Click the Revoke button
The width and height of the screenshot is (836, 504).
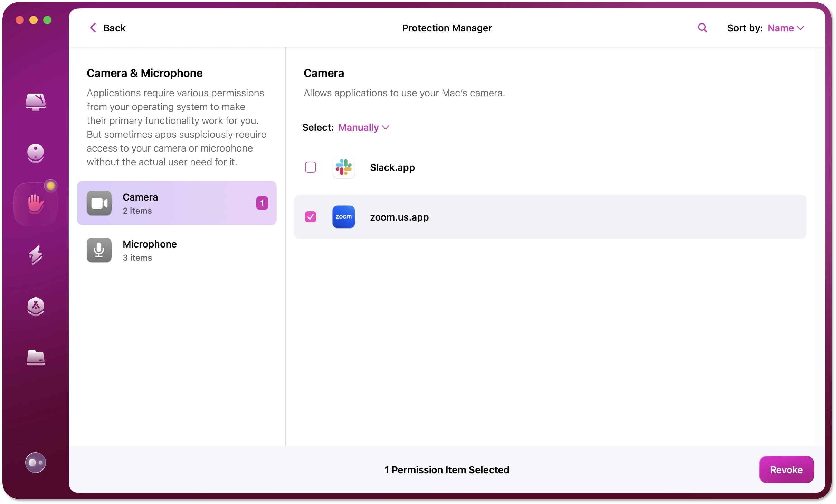[x=786, y=469]
